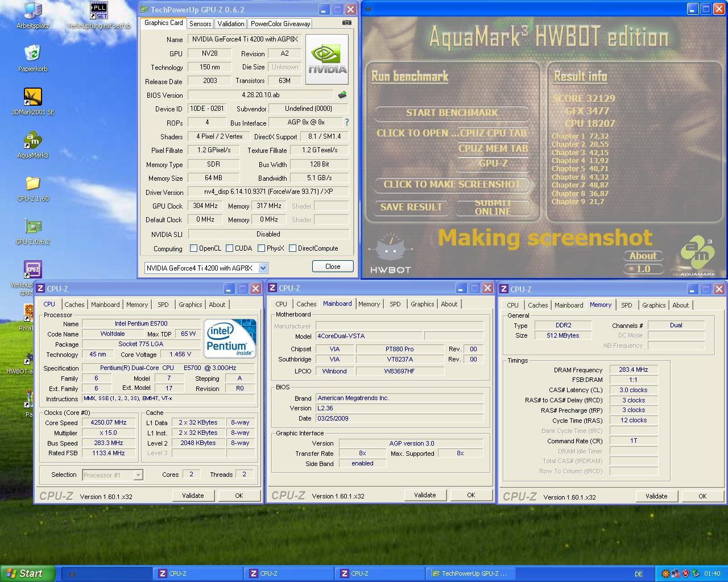Click the CPU-Z Memory window title bar icon
Viewport: 728px width, 582px height.
504,289
